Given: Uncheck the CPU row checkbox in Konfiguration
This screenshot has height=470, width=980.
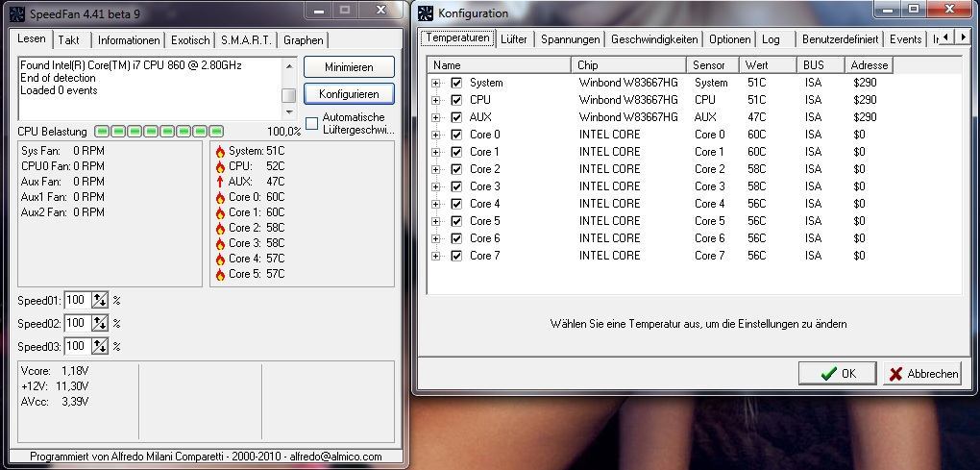Looking at the screenshot, I should pyautogui.click(x=456, y=100).
